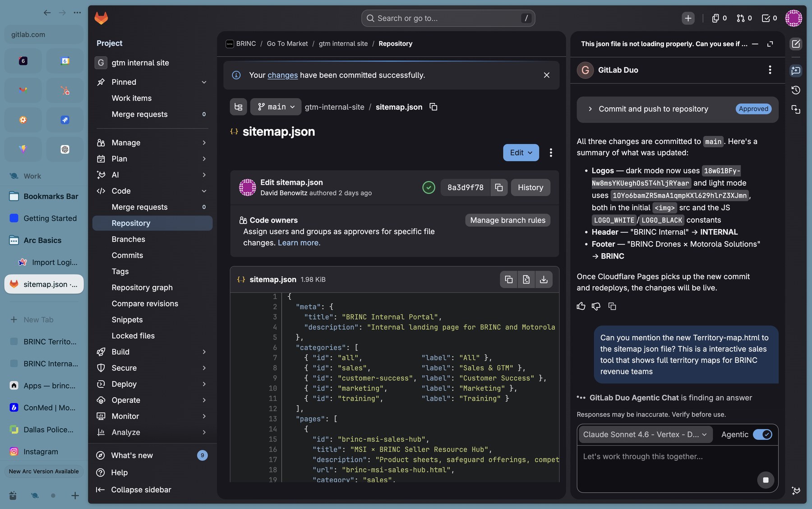The height and width of the screenshot is (509, 812).
Task: Open assigned issues counter icon
Action: tap(719, 18)
